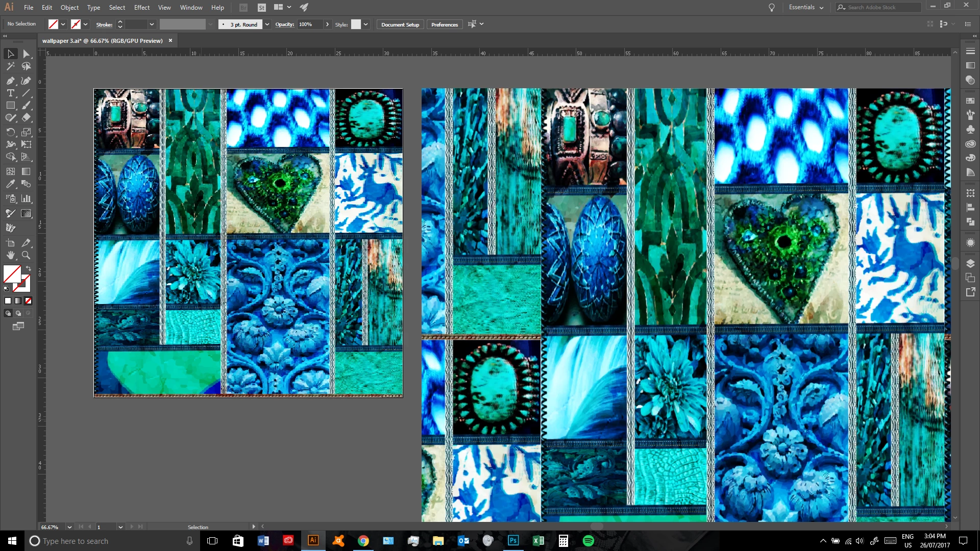
Task: Select the Pen tool
Action: click(10, 81)
